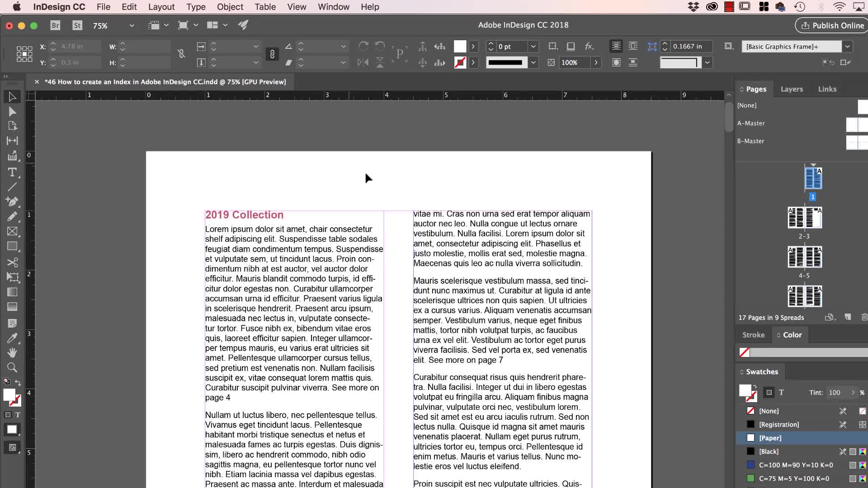This screenshot has height=488, width=868.
Task: Close the document tab with X
Action: click(37, 82)
